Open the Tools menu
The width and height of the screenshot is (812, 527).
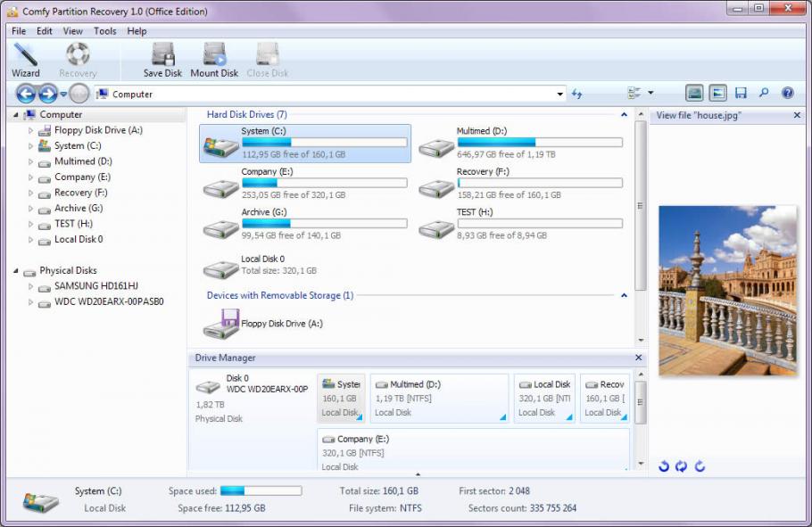[104, 30]
